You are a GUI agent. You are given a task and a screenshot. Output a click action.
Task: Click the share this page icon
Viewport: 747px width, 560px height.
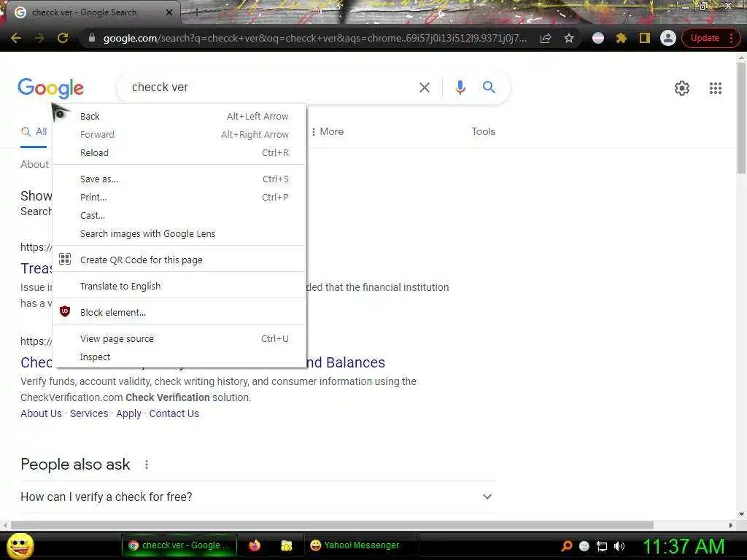546,38
